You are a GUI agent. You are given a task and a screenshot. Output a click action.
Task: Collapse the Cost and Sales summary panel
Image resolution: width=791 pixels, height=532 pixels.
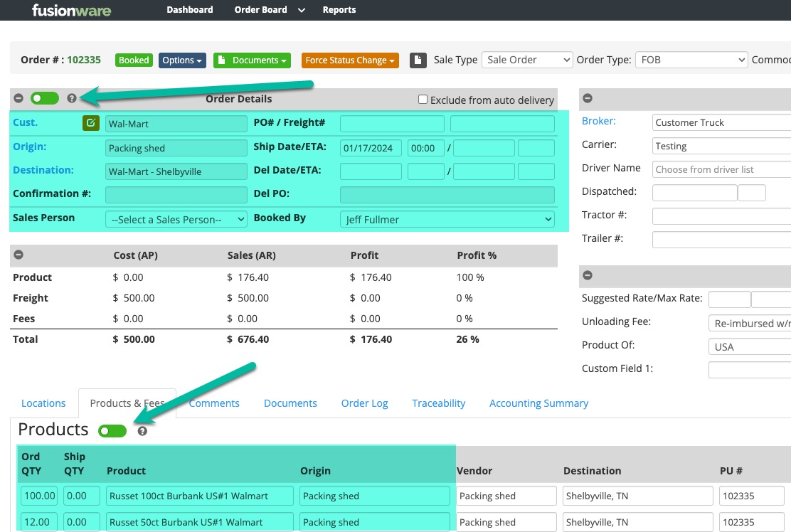pos(18,255)
